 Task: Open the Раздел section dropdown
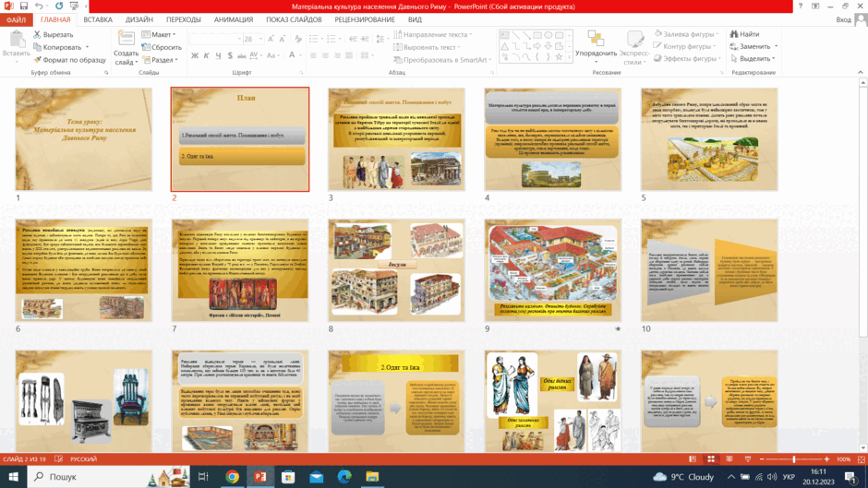coord(160,60)
